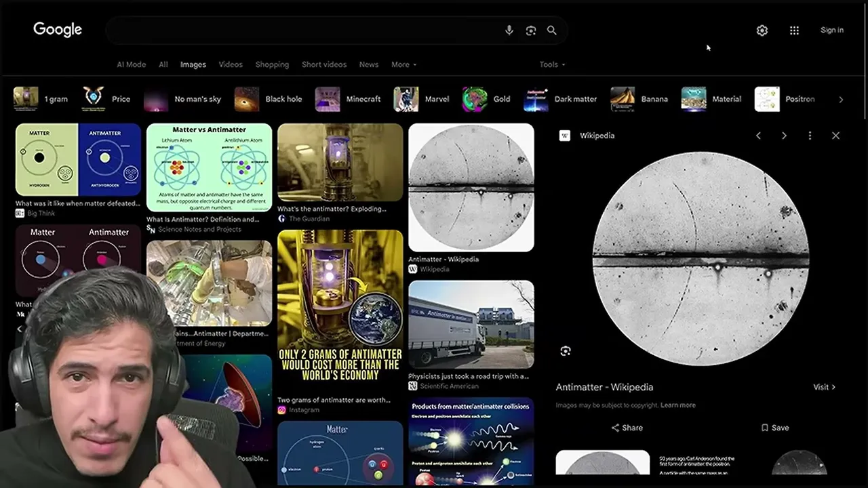Expand the Tools dropdown
This screenshot has height=488, width=868.
(x=552, y=64)
